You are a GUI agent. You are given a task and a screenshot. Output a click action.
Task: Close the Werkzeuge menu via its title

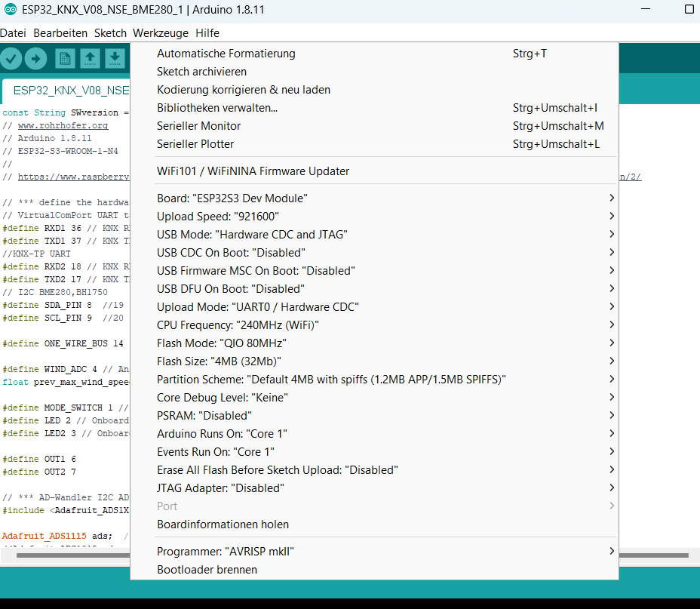click(x=161, y=33)
